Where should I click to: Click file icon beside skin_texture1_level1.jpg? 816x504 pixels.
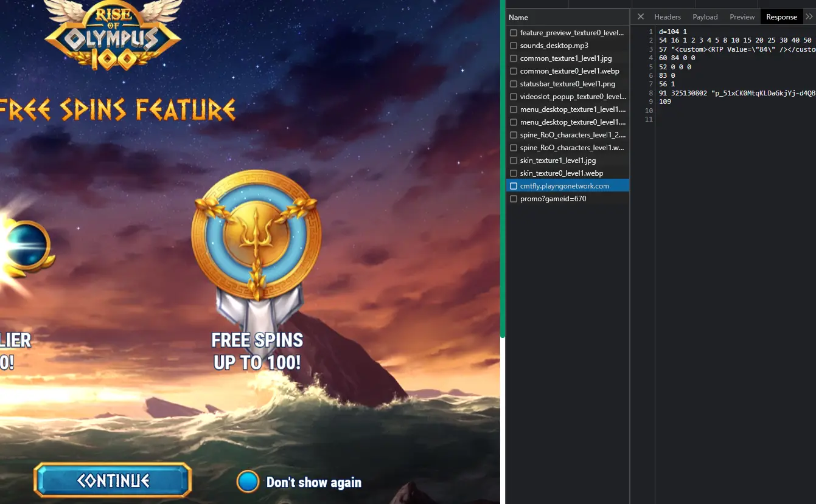tap(514, 161)
